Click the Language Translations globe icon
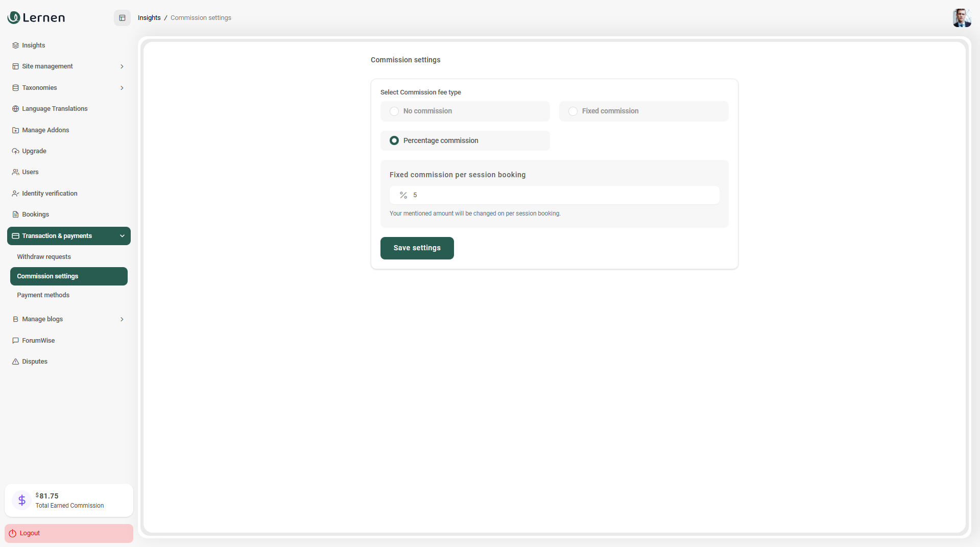This screenshot has height=547, width=980. pos(15,109)
